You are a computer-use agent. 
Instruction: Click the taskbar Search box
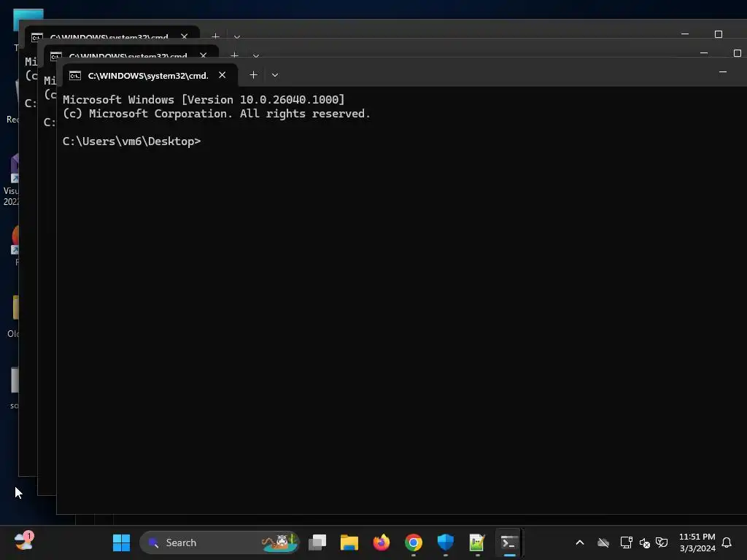(x=220, y=542)
